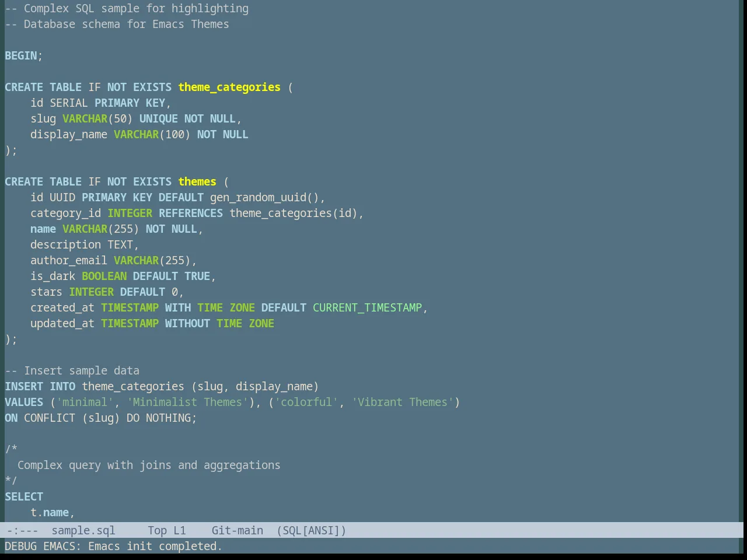Click author_email column name

[69, 261]
